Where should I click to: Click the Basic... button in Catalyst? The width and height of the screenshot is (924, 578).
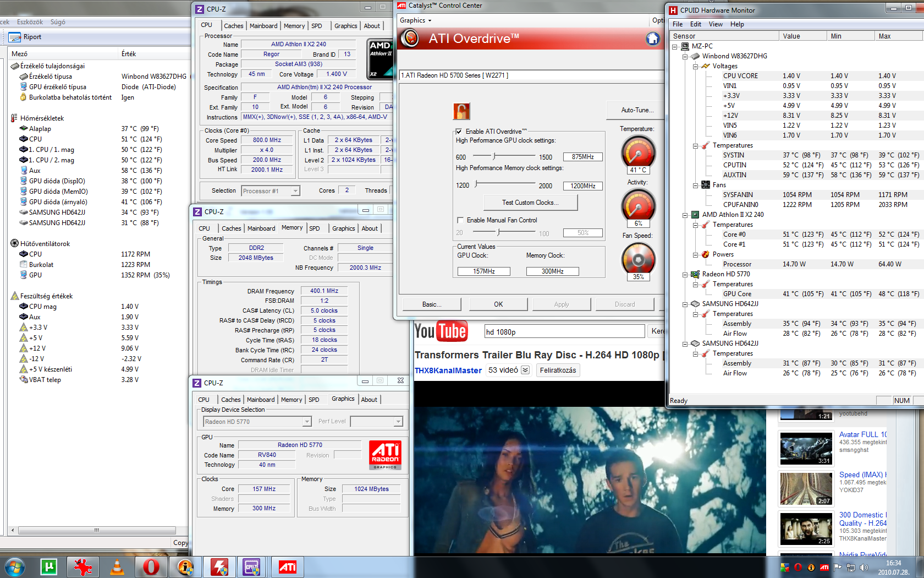point(432,304)
